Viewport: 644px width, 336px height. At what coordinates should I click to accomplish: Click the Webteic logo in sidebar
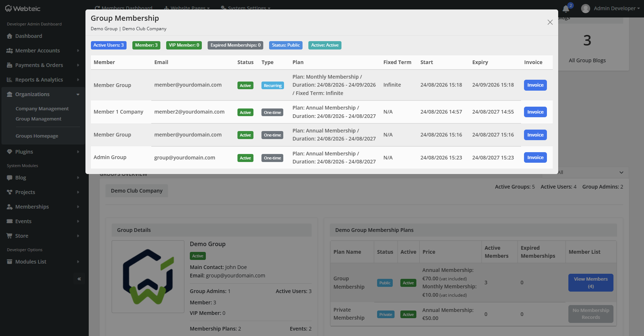pos(23,8)
